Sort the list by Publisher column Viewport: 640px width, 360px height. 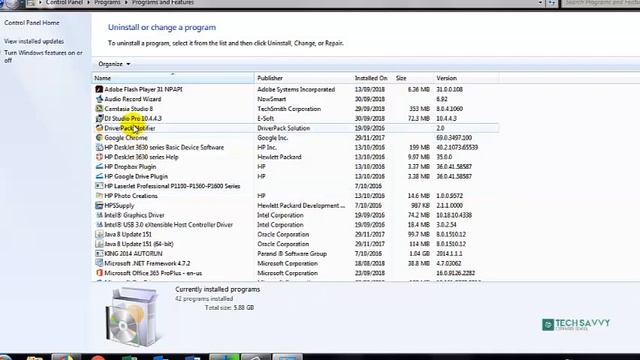point(303,78)
